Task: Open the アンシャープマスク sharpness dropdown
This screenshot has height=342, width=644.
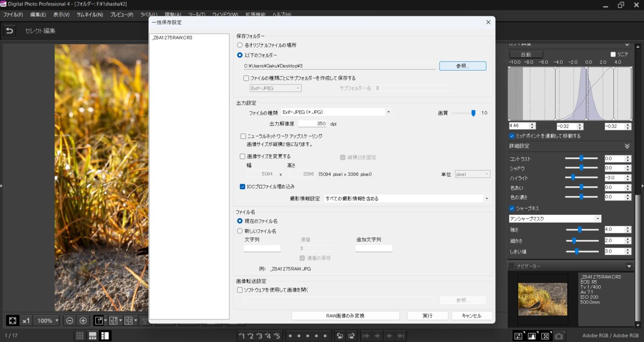Action: point(555,219)
